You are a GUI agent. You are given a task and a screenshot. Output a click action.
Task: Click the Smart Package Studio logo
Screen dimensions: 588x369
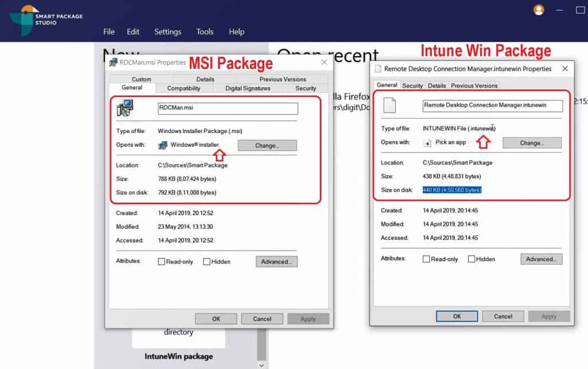46,20
